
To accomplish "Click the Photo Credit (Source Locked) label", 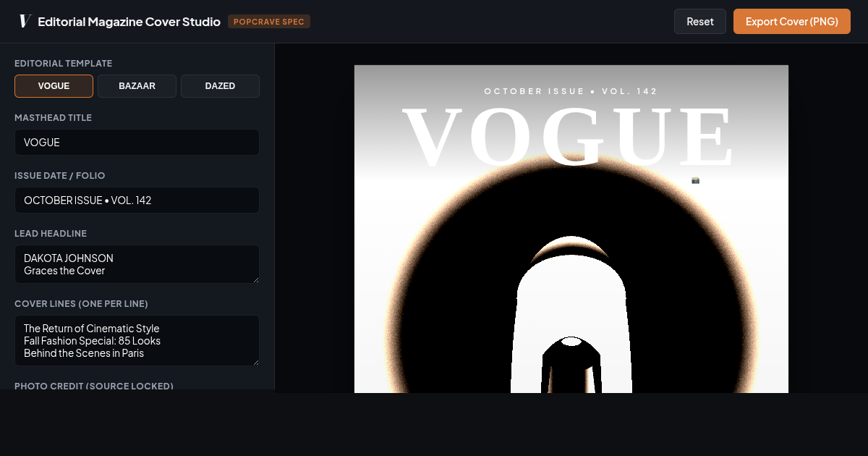I will click(x=94, y=387).
